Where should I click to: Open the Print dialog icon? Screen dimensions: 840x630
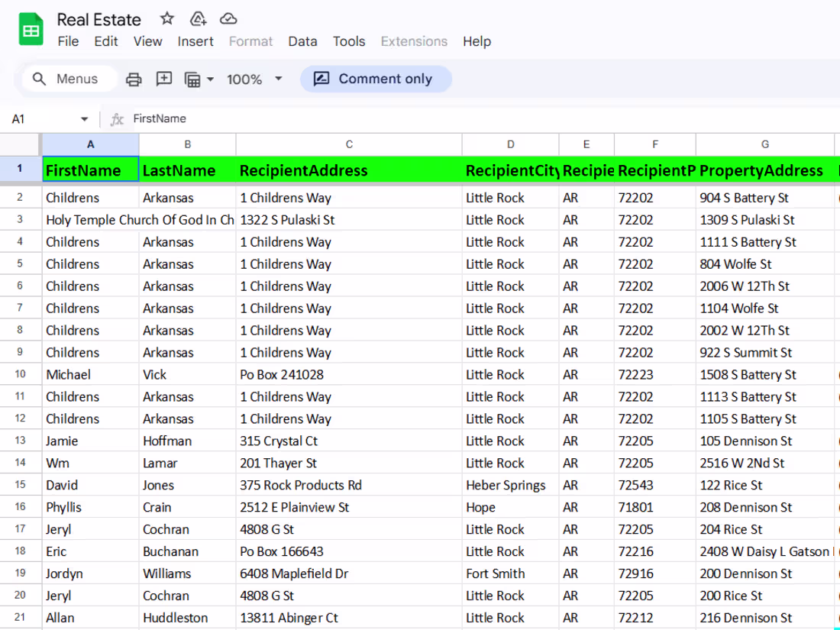coord(134,79)
